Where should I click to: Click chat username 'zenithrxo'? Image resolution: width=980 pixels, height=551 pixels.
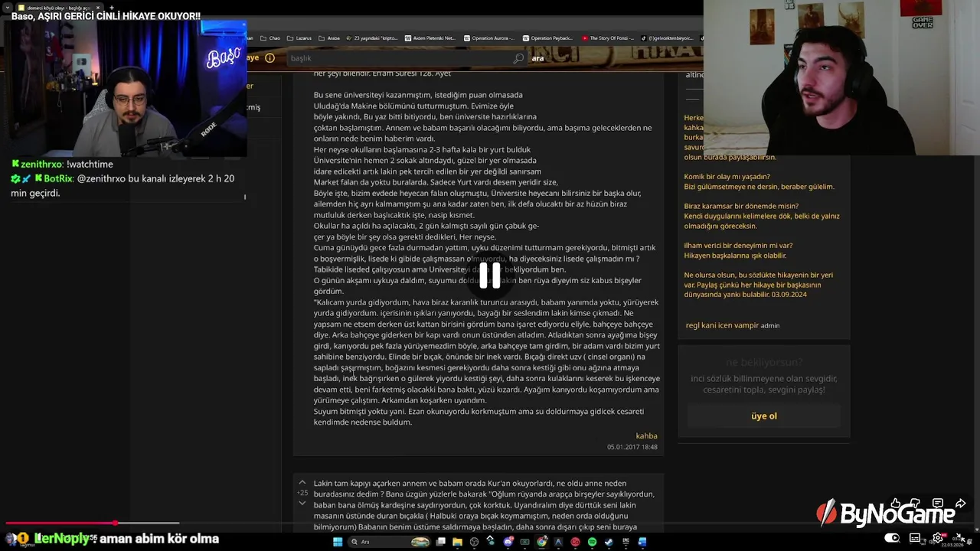click(42, 165)
